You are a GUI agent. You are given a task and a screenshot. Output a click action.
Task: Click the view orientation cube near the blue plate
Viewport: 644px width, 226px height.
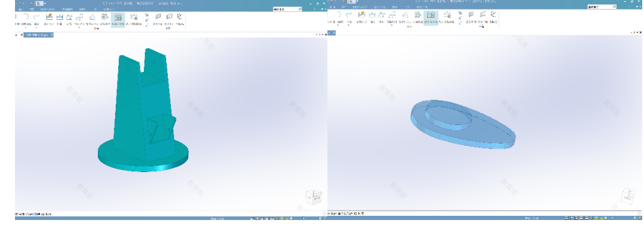click(x=628, y=195)
